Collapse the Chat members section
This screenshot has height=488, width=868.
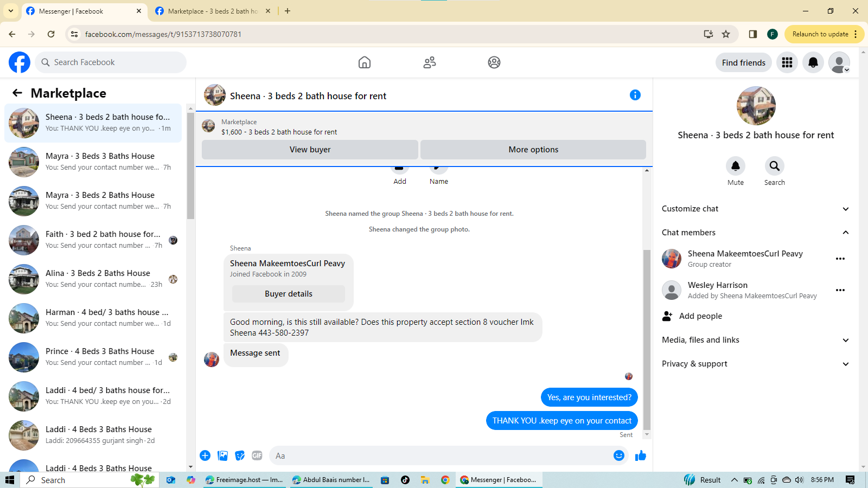[755, 233]
